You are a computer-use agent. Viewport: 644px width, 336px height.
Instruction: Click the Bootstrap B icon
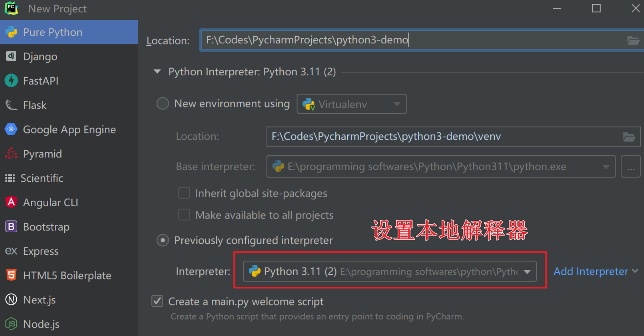(11, 226)
